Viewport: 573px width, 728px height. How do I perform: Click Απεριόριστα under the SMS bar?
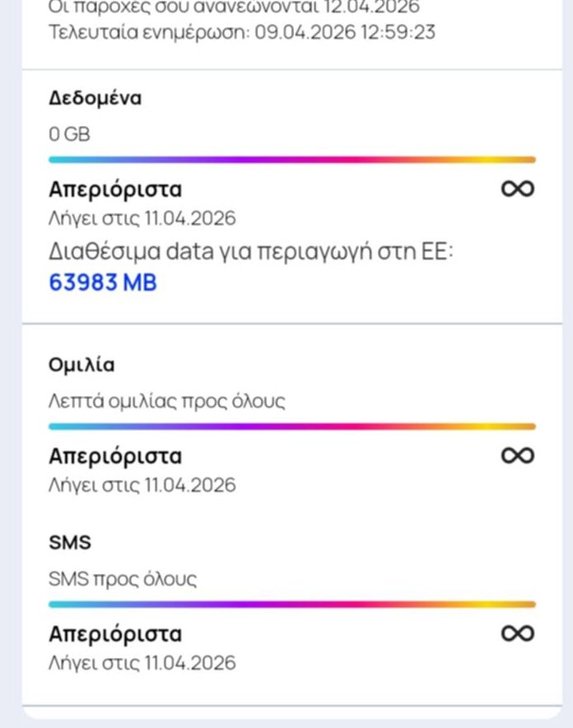pos(115,634)
